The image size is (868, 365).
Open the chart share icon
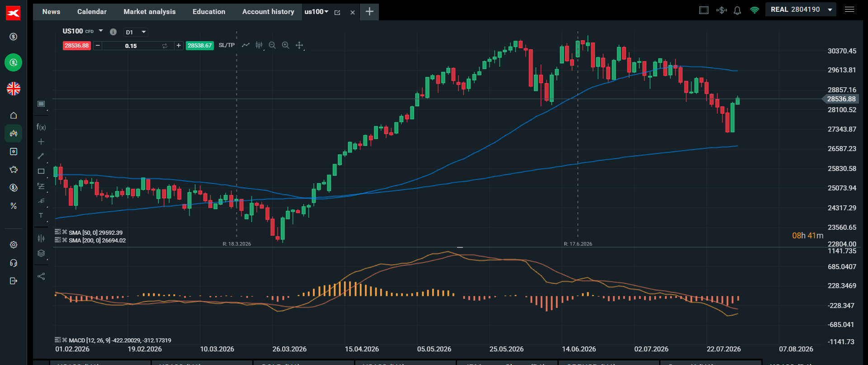click(41, 276)
